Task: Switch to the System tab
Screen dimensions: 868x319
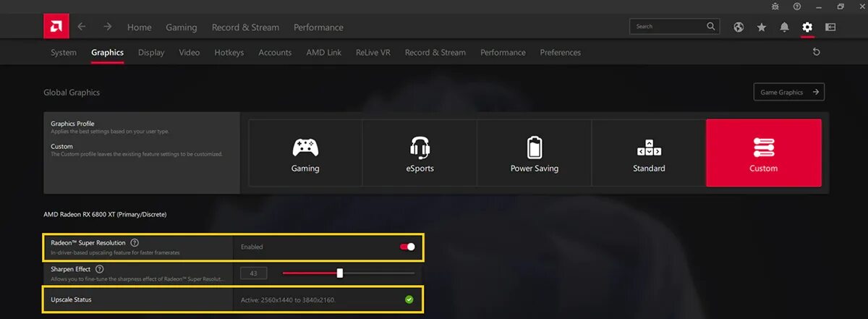Action: tap(64, 52)
